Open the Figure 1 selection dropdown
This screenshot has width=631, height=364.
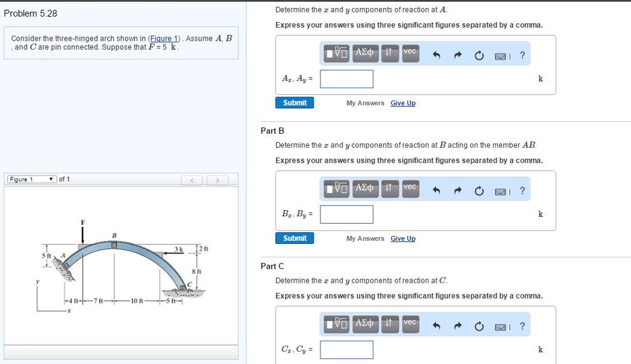click(29, 179)
